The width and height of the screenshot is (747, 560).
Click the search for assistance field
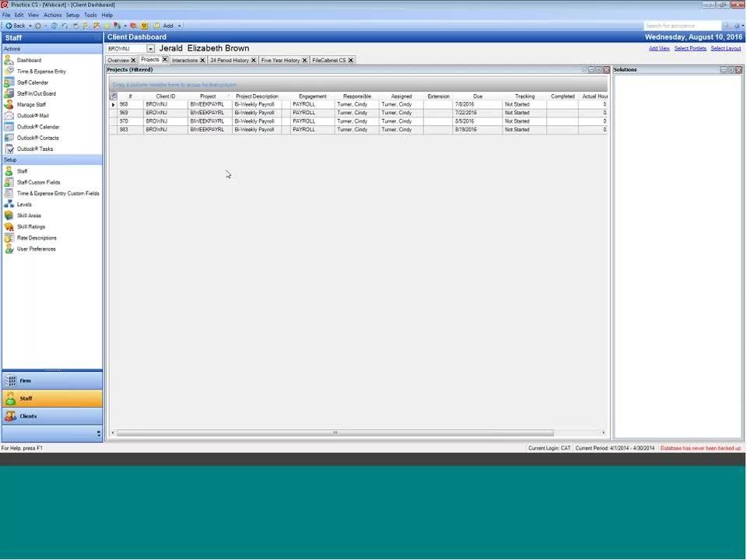tap(675, 26)
